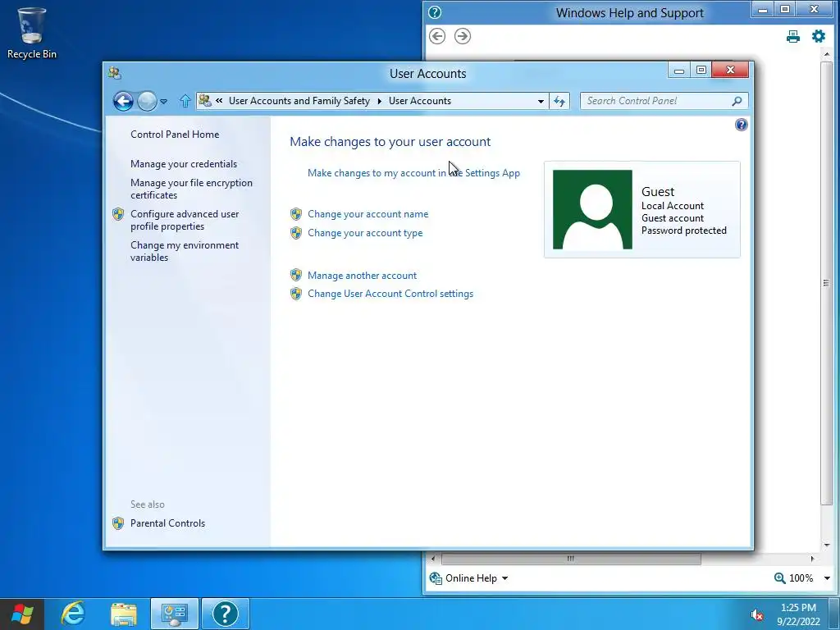Click the shield icon beside Parental Controls
840x630 pixels.
pyautogui.click(x=118, y=523)
